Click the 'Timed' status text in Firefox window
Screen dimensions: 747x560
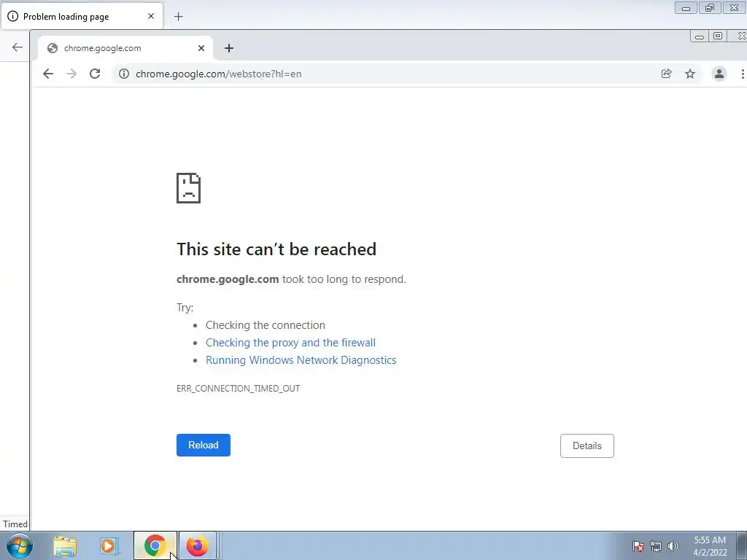pos(15,524)
